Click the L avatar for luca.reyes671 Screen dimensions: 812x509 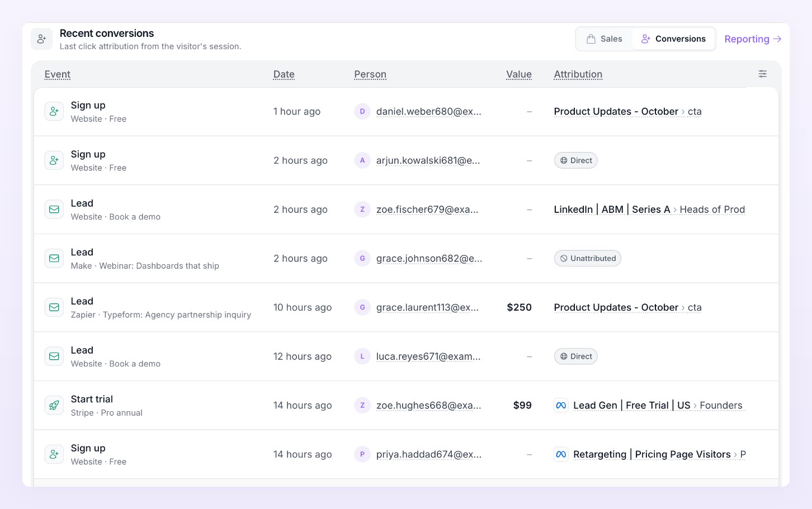coord(362,356)
